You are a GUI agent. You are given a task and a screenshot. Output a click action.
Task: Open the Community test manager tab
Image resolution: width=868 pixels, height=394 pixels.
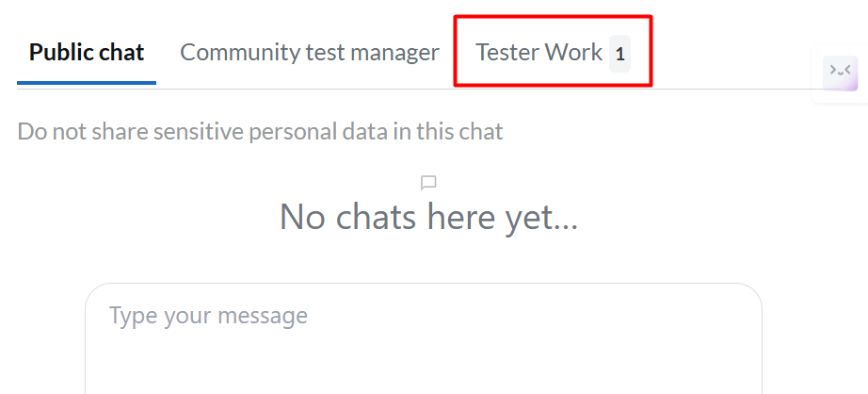coord(310,53)
